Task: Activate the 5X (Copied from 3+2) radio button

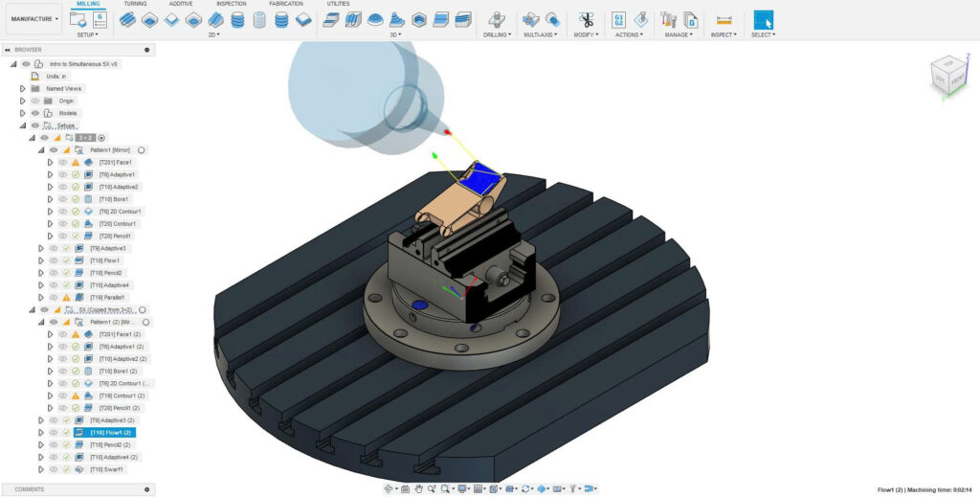Action: 143,309
